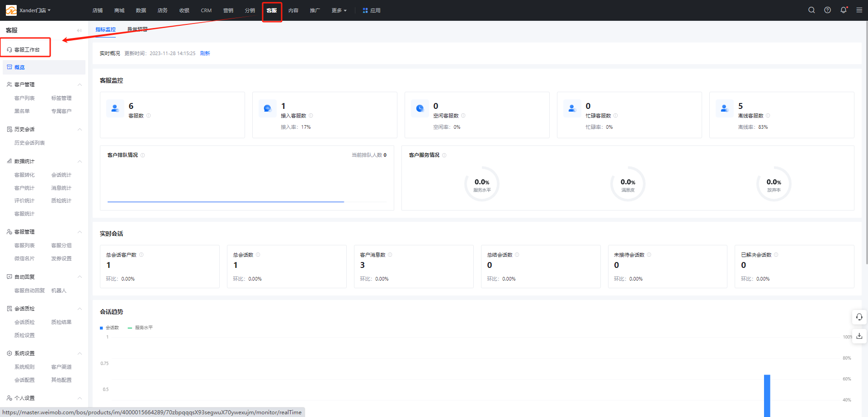The image size is (868, 417).
Task: Click the info icon next to 已解决会话数
Action: (x=776, y=255)
